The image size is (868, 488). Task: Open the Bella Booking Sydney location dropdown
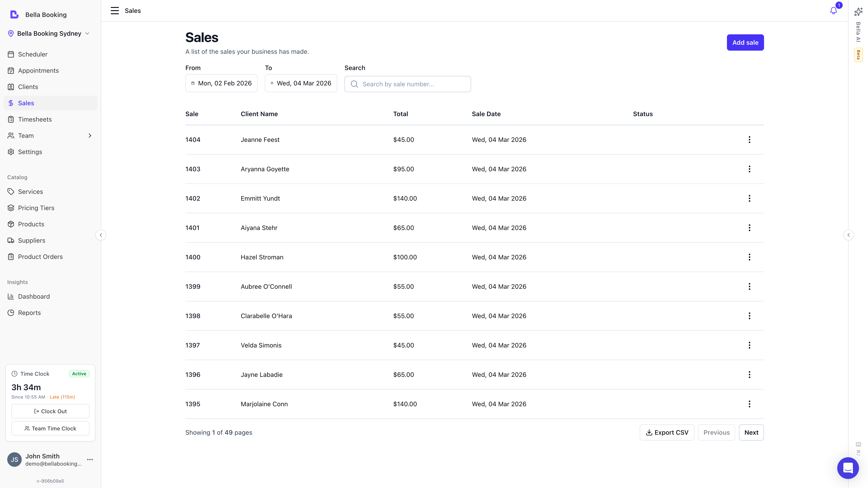pyautogui.click(x=49, y=33)
